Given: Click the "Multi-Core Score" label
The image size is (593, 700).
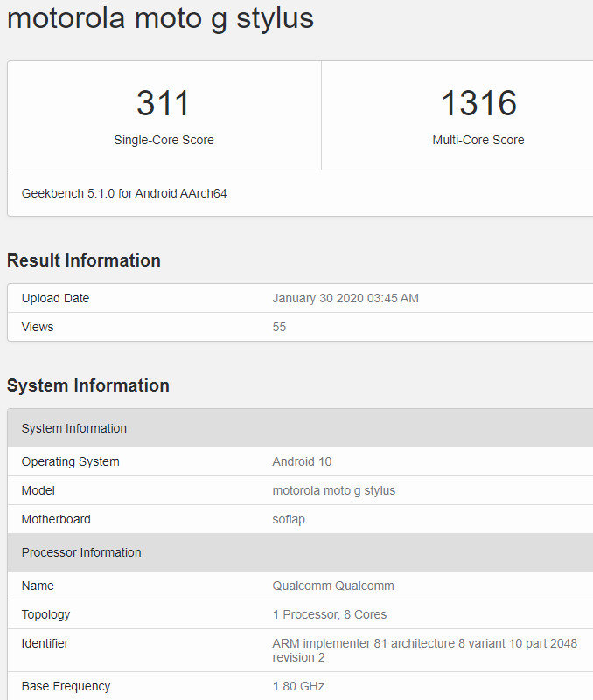Looking at the screenshot, I should tap(478, 140).
